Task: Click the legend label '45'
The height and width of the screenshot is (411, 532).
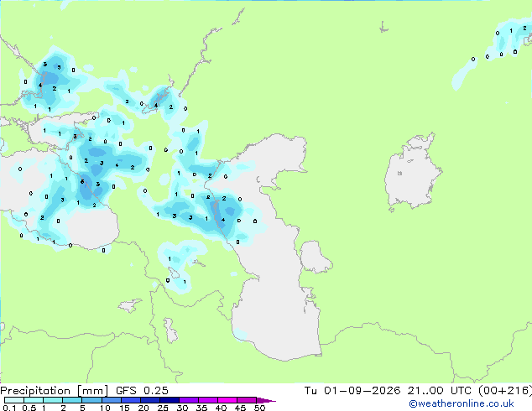Action: tap(240, 408)
